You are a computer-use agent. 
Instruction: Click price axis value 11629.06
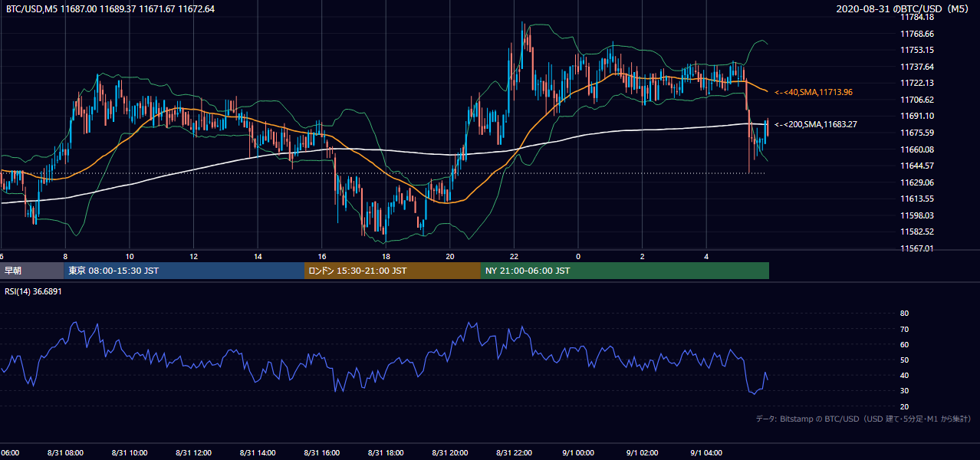[916, 182]
